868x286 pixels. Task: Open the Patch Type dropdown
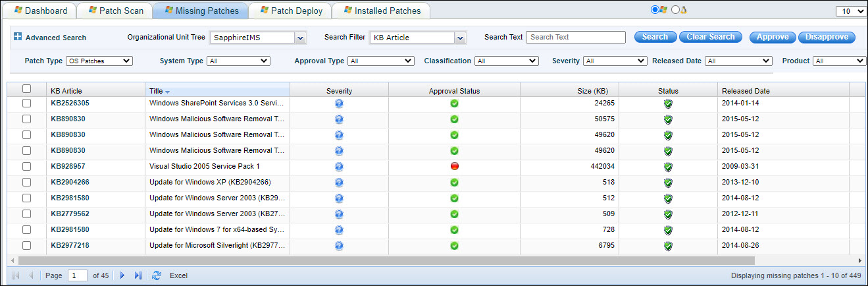99,61
